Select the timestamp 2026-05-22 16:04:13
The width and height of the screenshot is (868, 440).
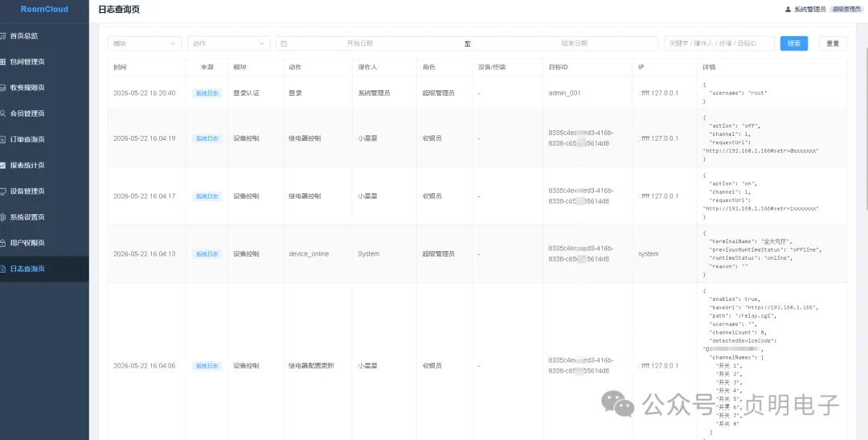click(x=145, y=254)
